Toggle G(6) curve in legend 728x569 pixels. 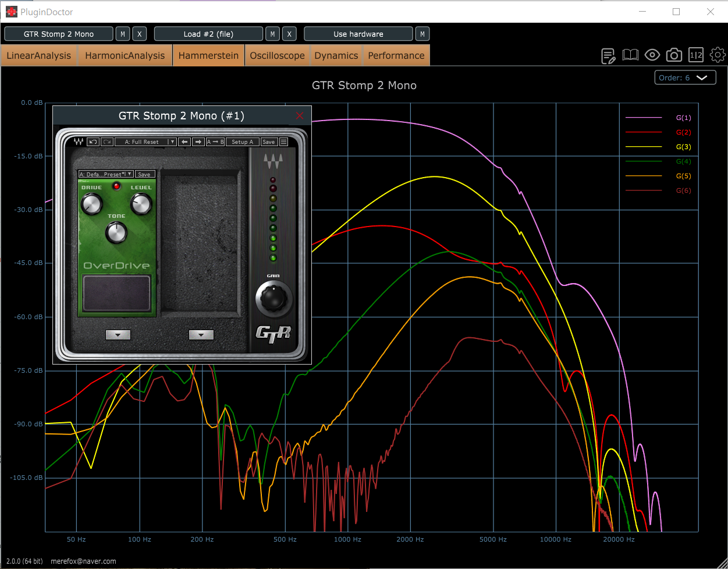(658, 190)
